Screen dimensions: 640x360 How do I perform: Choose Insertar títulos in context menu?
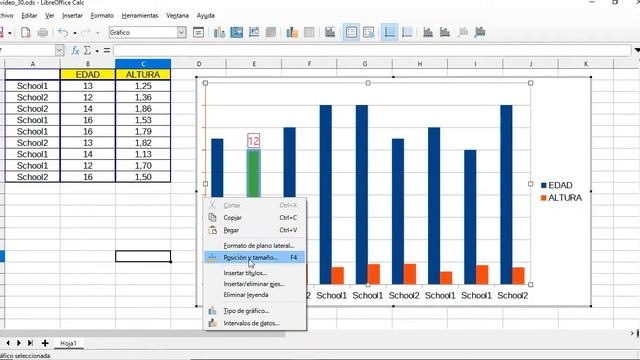coord(254,273)
